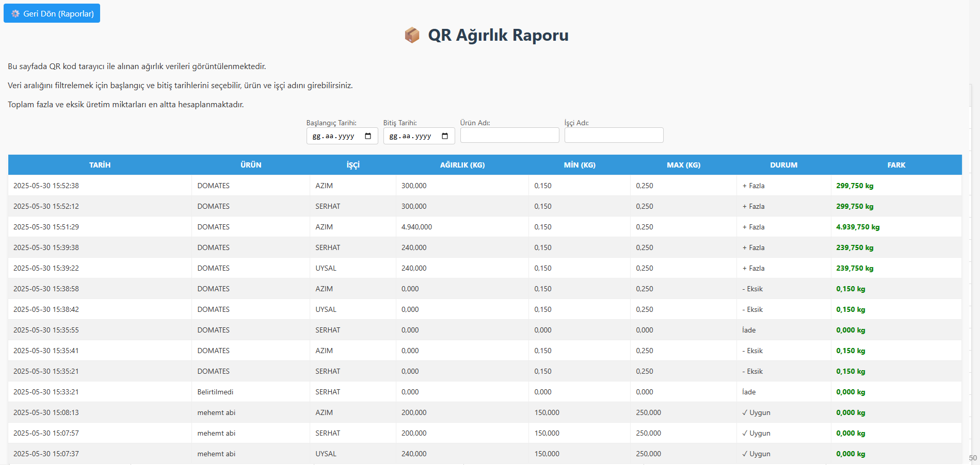Click the Geri Dön (Raporlar) button

click(52, 13)
